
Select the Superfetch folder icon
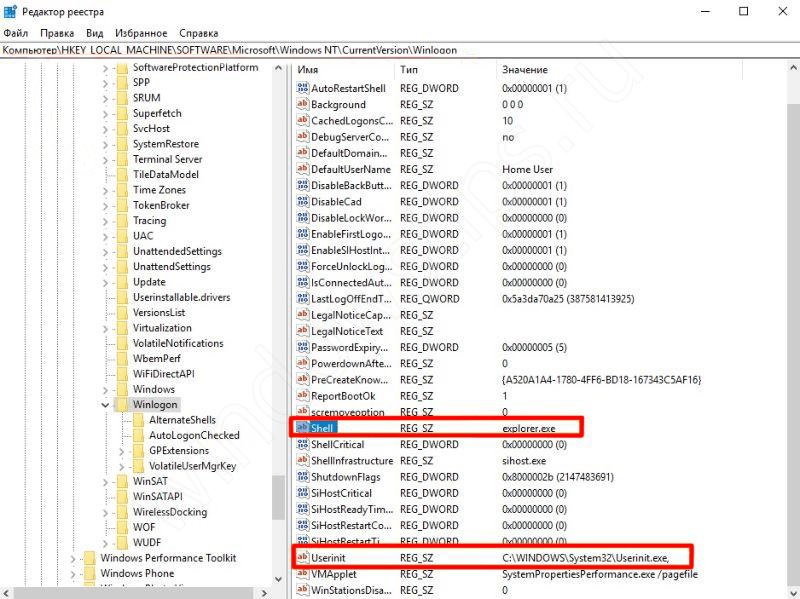click(x=122, y=113)
